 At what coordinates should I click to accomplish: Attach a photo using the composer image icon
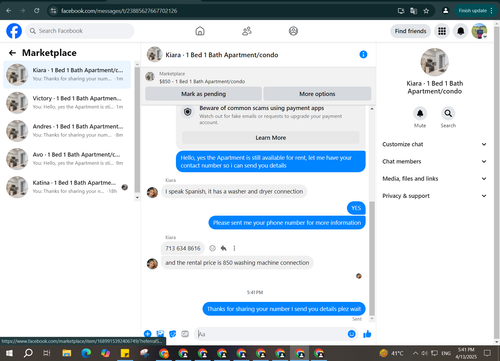point(160,334)
